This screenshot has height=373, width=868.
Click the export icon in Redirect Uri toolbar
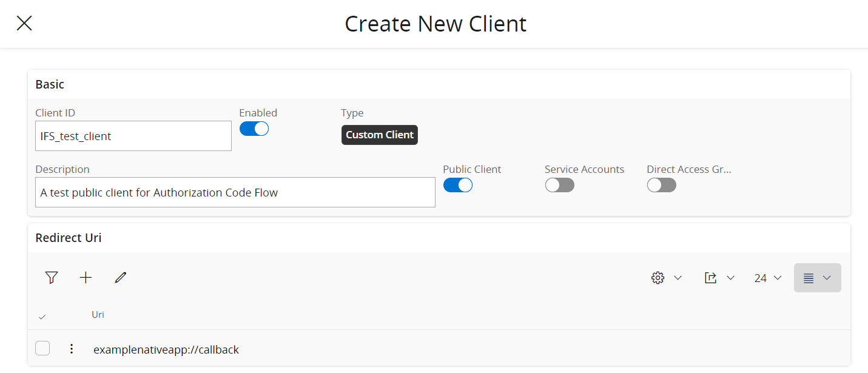[x=710, y=278]
